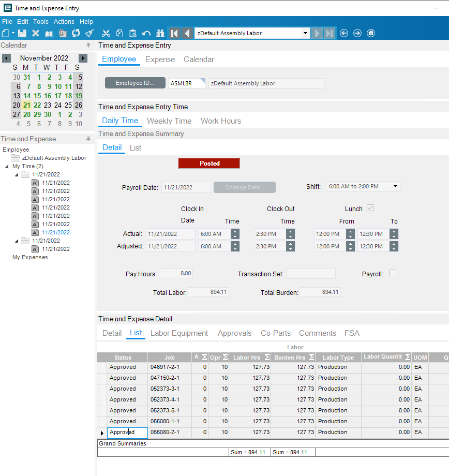Open the book icon in toolbar
Image resolution: width=449 pixels, height=476 pixels.
click(49, 33)
